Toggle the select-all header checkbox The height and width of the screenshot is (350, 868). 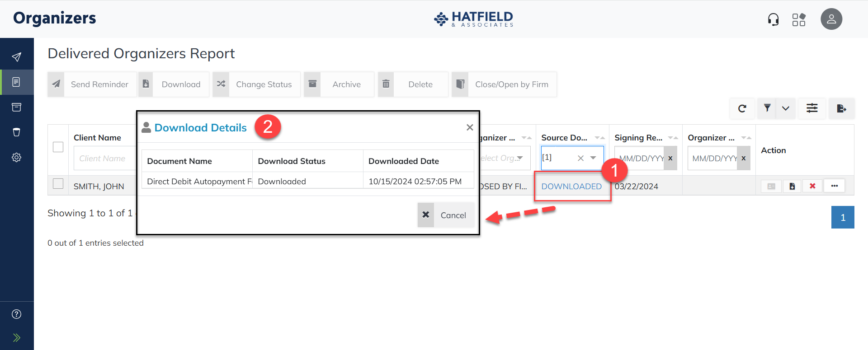58,147
